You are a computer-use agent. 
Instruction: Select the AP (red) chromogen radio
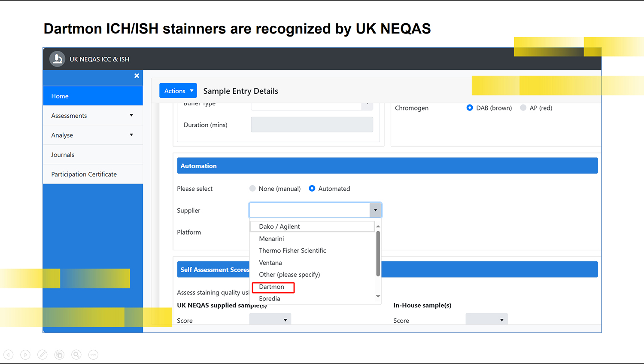coord(523,108)
